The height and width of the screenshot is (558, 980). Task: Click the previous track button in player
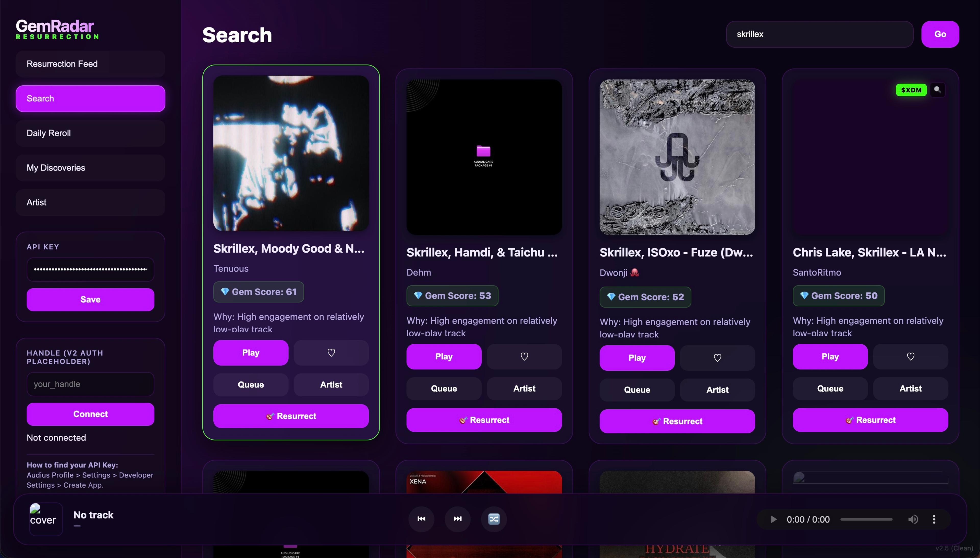(421, 519)
